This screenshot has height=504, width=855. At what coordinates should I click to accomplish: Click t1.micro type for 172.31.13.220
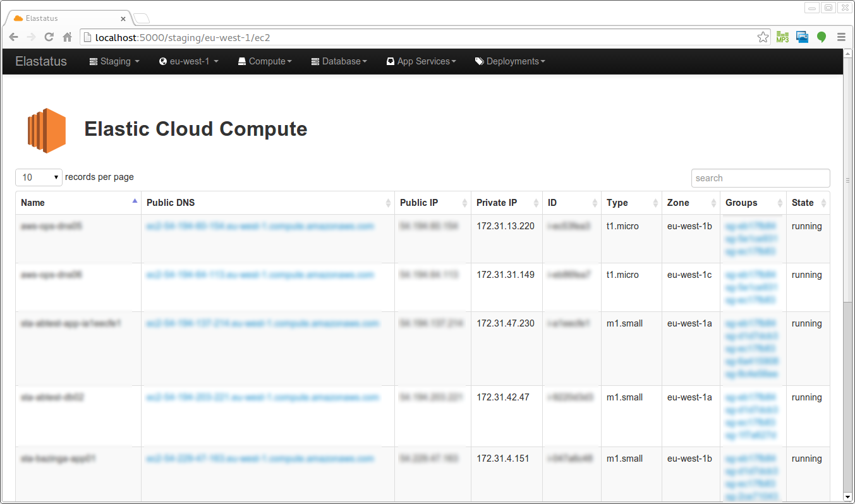click(623, 226)
